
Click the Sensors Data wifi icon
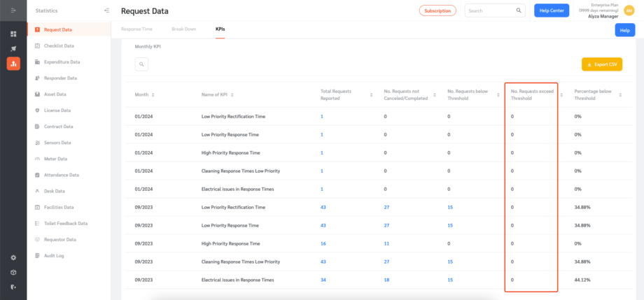coord(37,143)
